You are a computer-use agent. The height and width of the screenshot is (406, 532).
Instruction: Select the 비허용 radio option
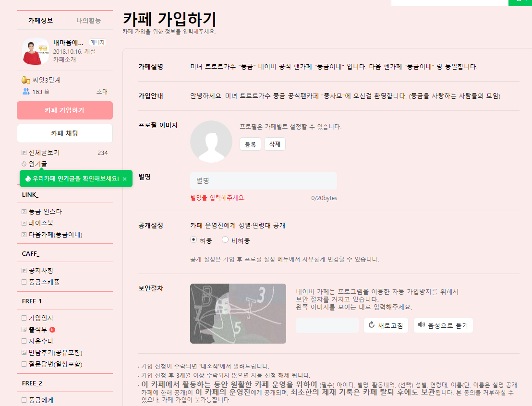pos(225,240)
